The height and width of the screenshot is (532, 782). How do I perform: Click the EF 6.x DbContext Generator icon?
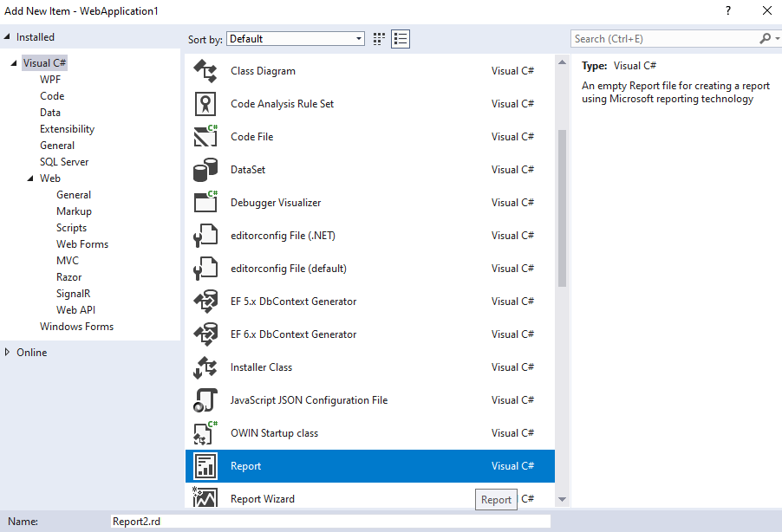[x=206, y=334]
